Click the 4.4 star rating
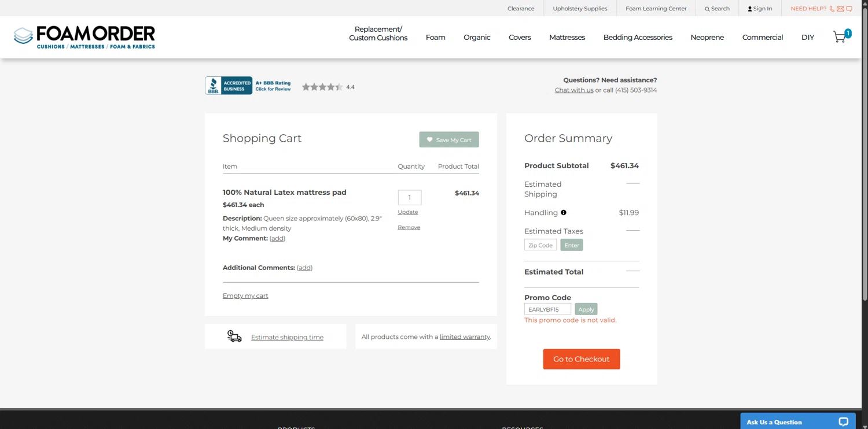Image resolution: width=868 pixels, height=429 pixels. click(328, 87)
